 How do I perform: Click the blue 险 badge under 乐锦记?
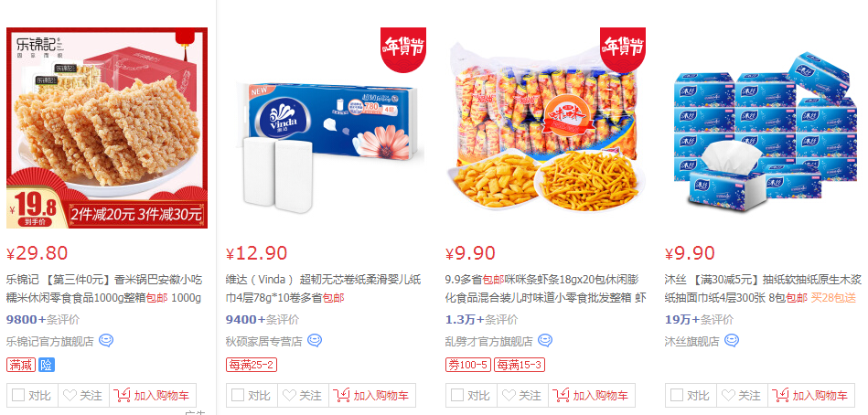click(x=47, y=366)
